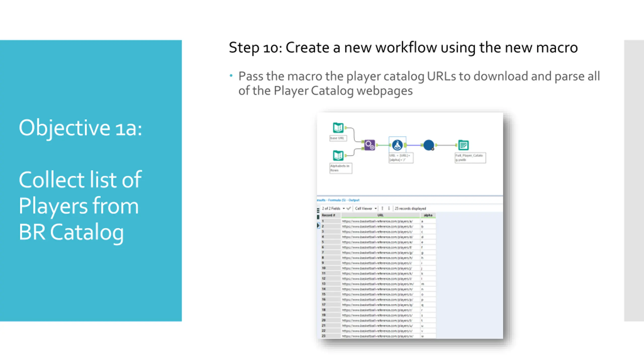Image resolution: width=644 pixels, height=362 pixels.
Task: Click the Alteryx workflow screenshot image
Action: [410, 225]
